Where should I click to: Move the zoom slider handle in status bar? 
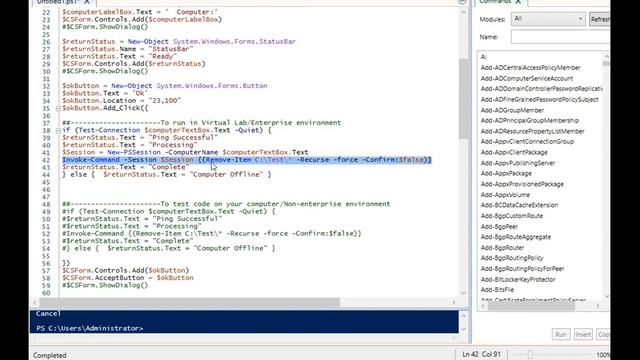point(530,355)
